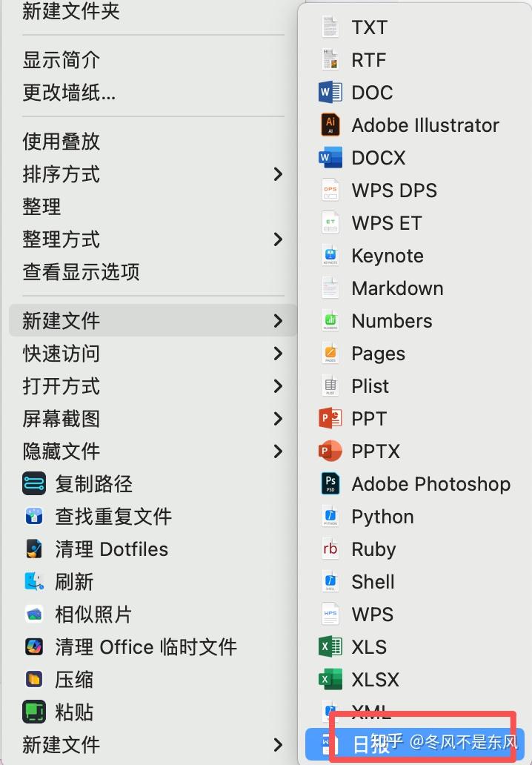Expand the 排序方式 submenu arrow
The width and height of the screenshot is (532, 765).
click(278, 174)
